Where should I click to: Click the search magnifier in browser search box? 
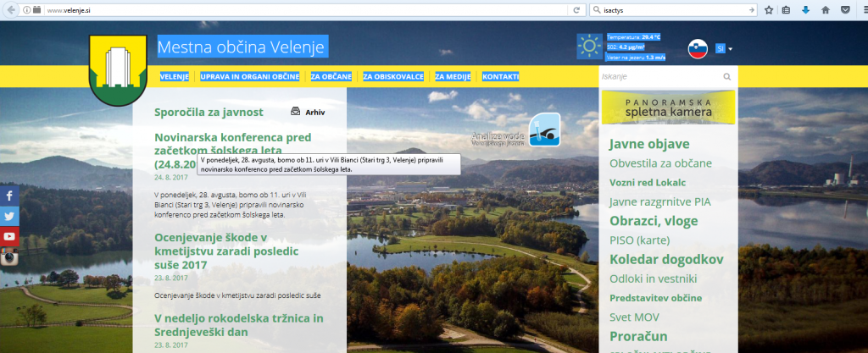pos(597,10)
